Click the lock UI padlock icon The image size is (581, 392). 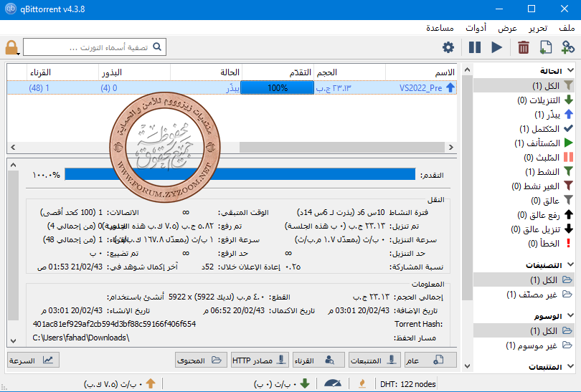point(11,48)
